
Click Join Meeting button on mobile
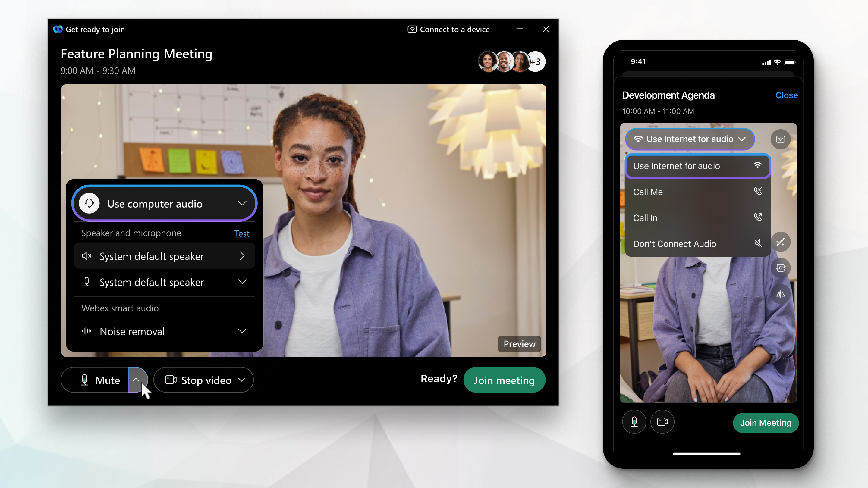[x=765, y=422]
